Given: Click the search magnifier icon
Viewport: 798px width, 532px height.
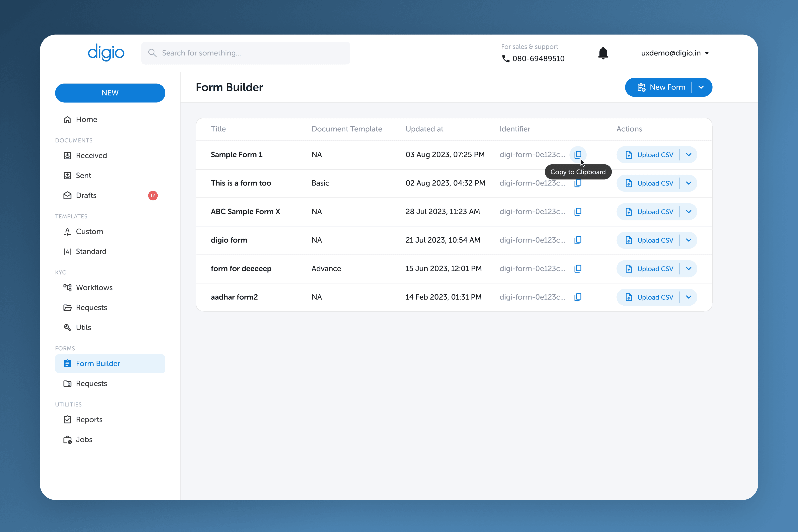Looking at the screenshot, I should point(152,53).
